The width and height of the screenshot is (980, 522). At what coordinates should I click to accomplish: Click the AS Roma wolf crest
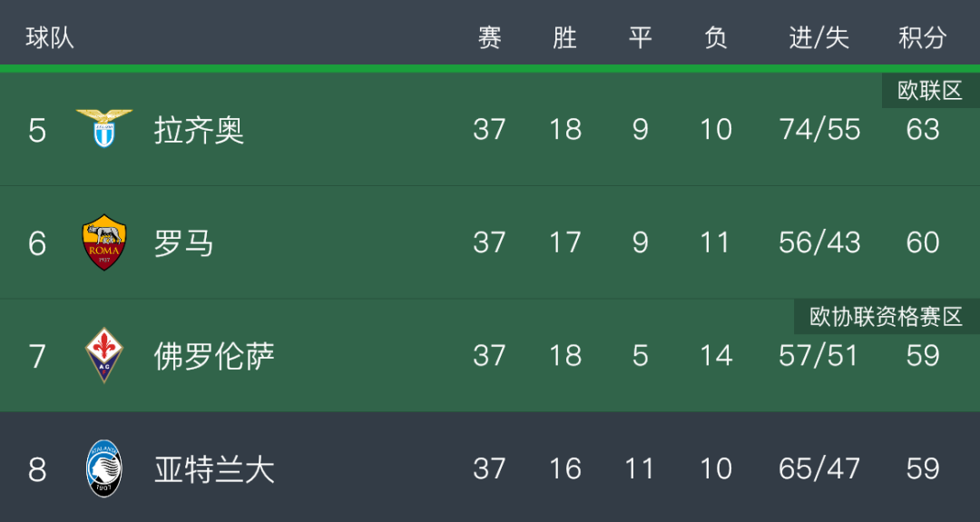(x=104, y=242)
